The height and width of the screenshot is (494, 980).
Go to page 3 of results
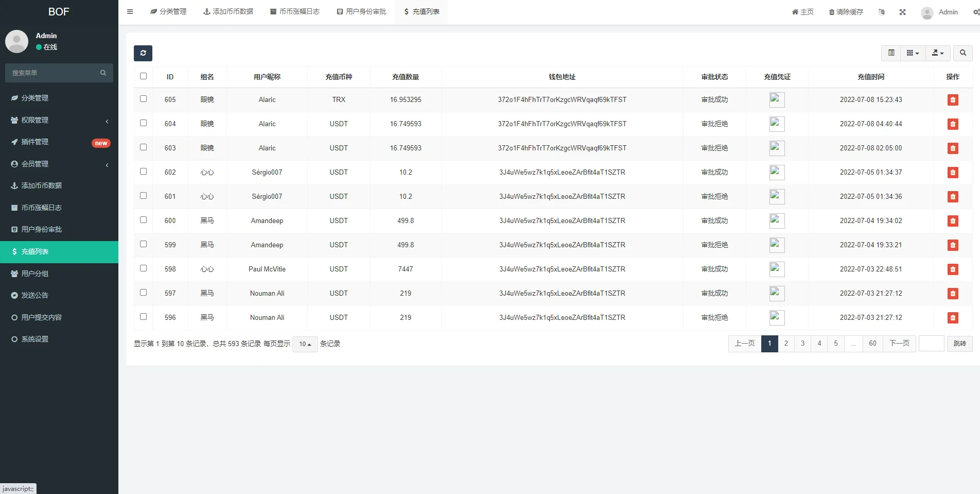[802, 344]
